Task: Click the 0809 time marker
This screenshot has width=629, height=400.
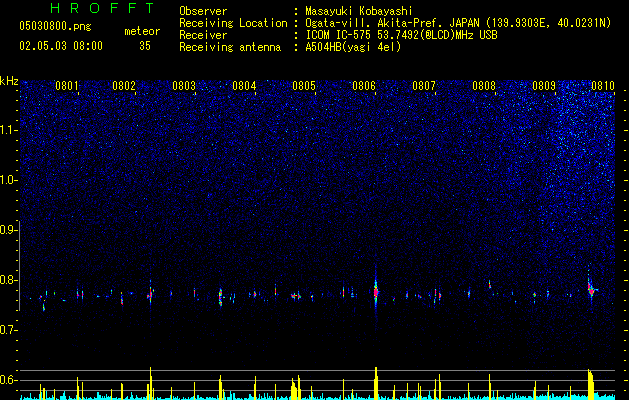Action: 544,86
